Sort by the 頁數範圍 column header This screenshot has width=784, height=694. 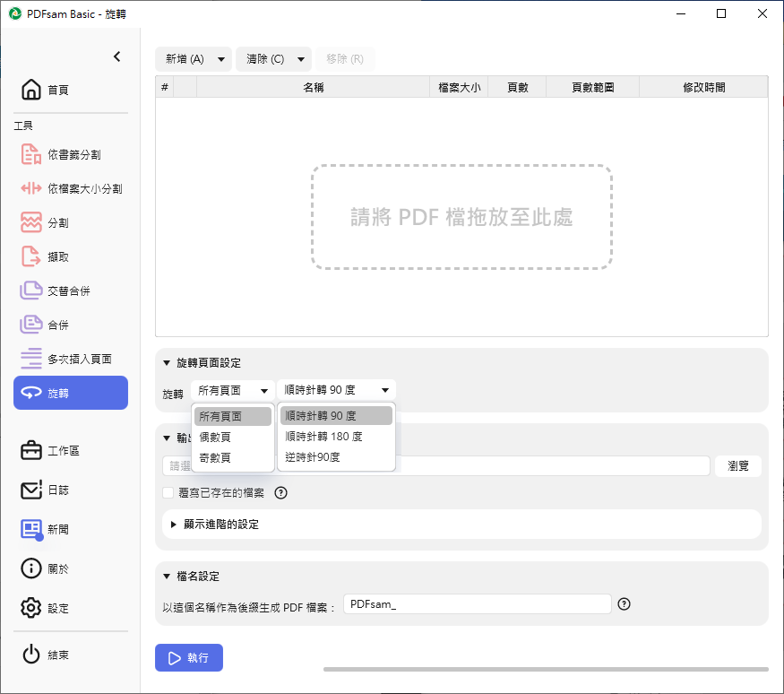[592, 87]
